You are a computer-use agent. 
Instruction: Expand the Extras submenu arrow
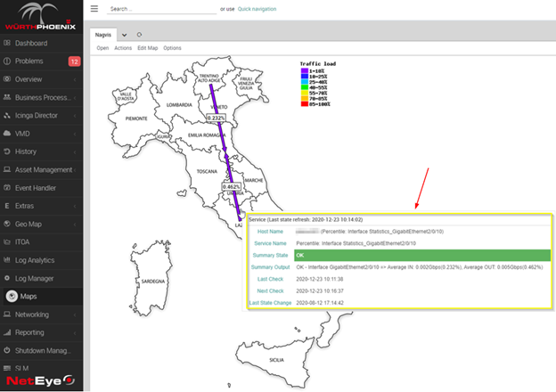[75, 206]
